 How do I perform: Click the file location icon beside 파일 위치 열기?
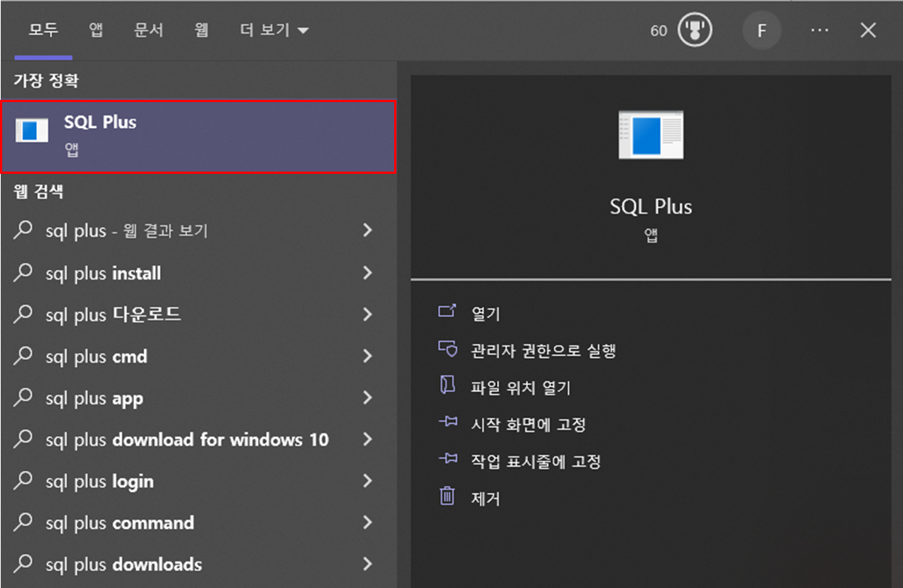click(447, 385)
